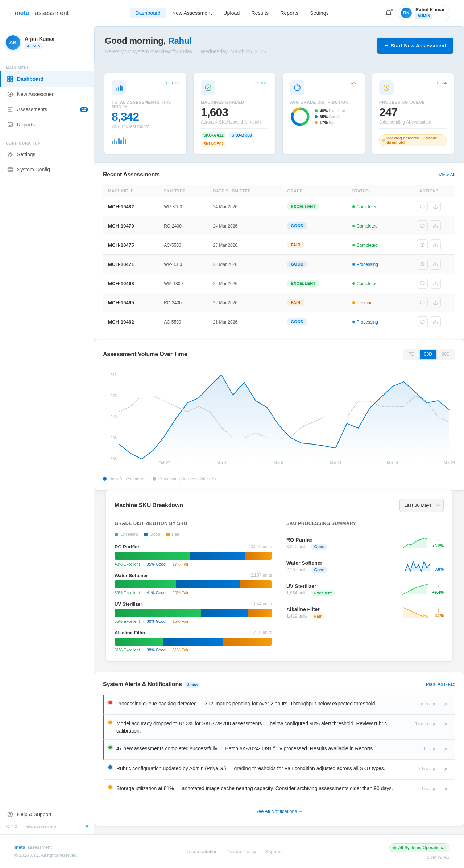
Task: Download report for MCH-10462
Action: pyautogui.click(x=435, y=322)
